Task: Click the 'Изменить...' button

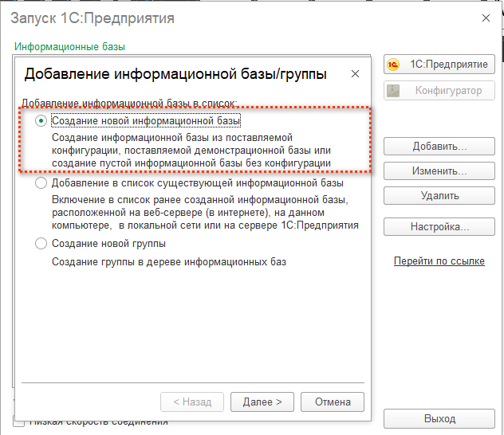Action: (x=439, y=171)
